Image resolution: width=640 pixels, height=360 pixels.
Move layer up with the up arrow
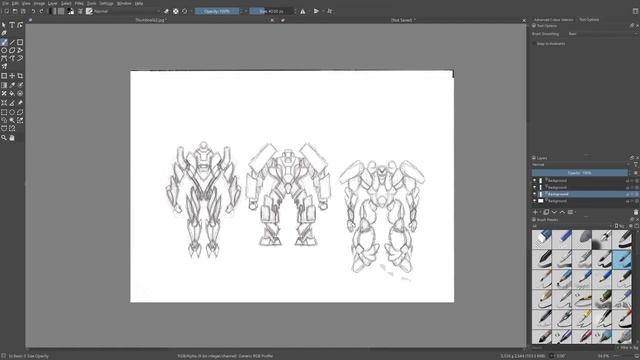tap(562, 212)
